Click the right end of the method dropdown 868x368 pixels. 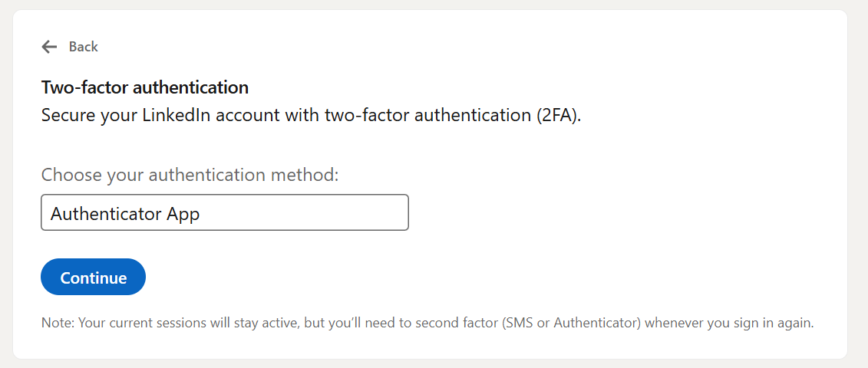tap(395, 212)
